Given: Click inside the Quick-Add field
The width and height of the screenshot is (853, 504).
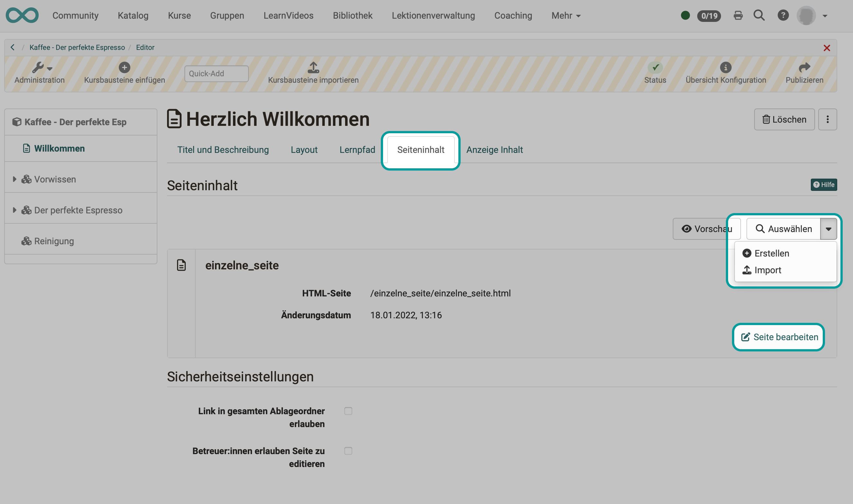Looking at the screenshot, I should pos(216,73).
